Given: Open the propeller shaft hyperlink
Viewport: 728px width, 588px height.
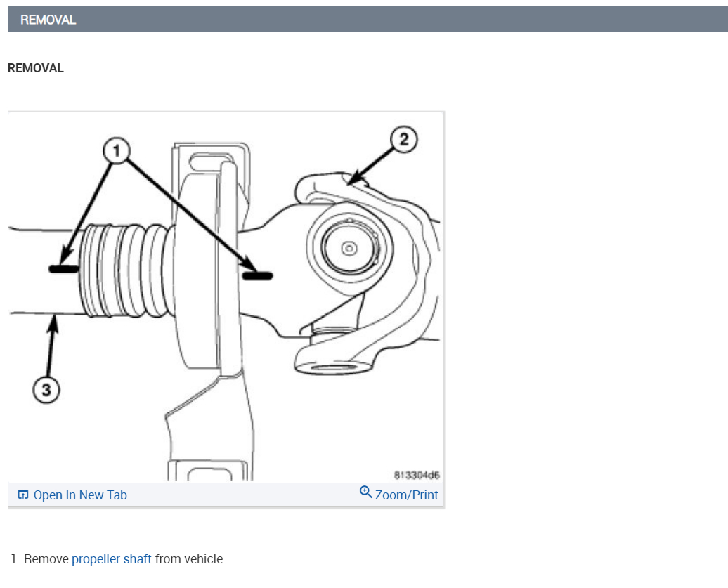Looking at the screenshot, I should 112,559.
